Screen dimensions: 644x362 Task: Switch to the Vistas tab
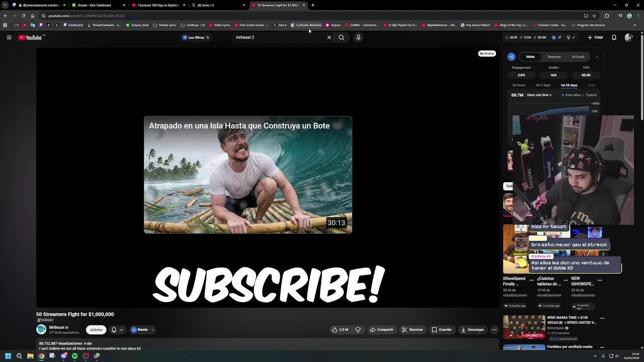pyautogui.click(x=530, y=57)
